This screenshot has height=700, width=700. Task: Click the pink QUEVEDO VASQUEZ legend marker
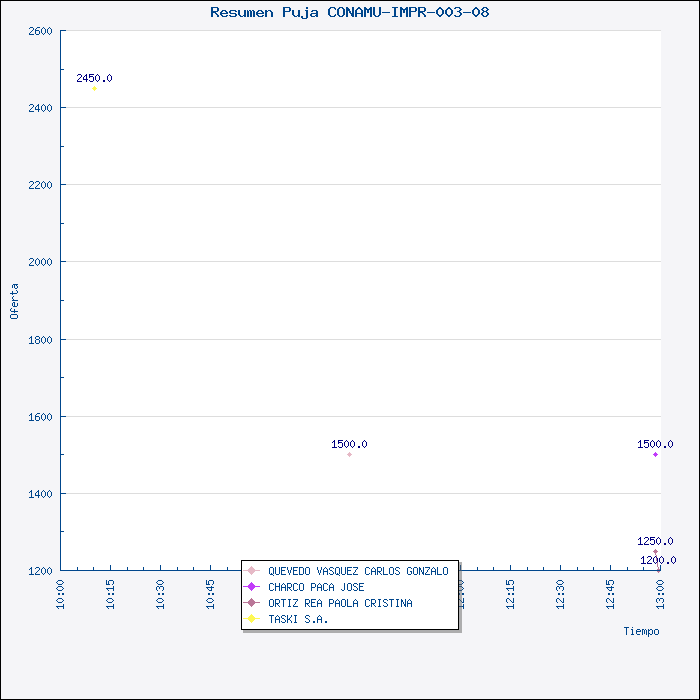tap(252, 571)
